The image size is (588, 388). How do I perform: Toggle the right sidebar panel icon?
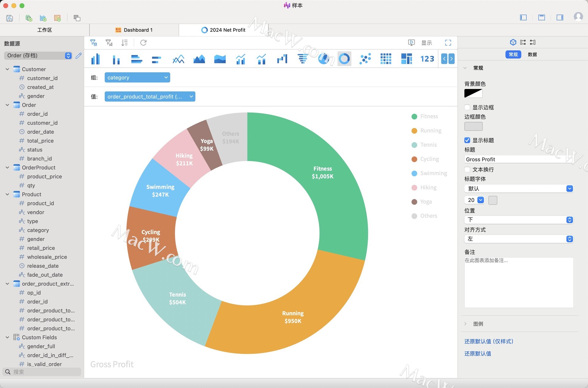click(x=560, y=17)
